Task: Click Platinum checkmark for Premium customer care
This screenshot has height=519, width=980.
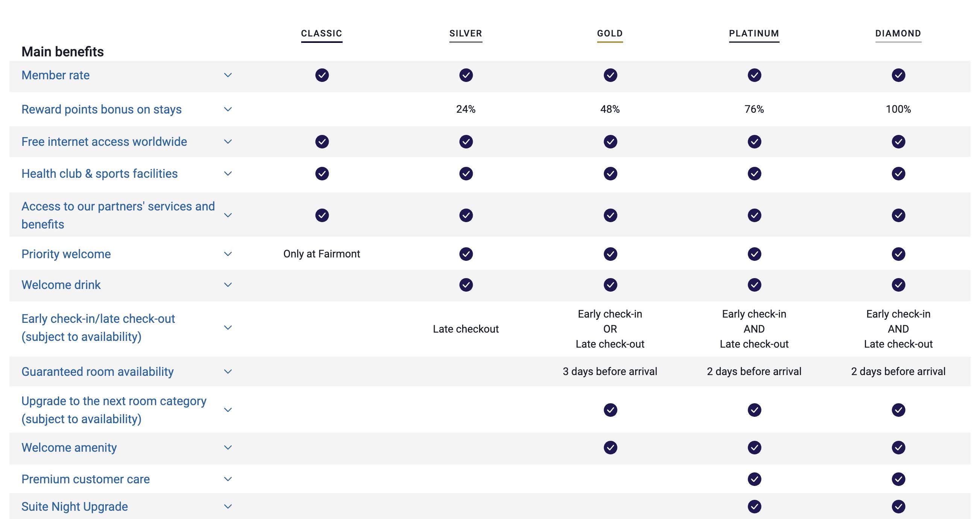Action: click(754, 479)
